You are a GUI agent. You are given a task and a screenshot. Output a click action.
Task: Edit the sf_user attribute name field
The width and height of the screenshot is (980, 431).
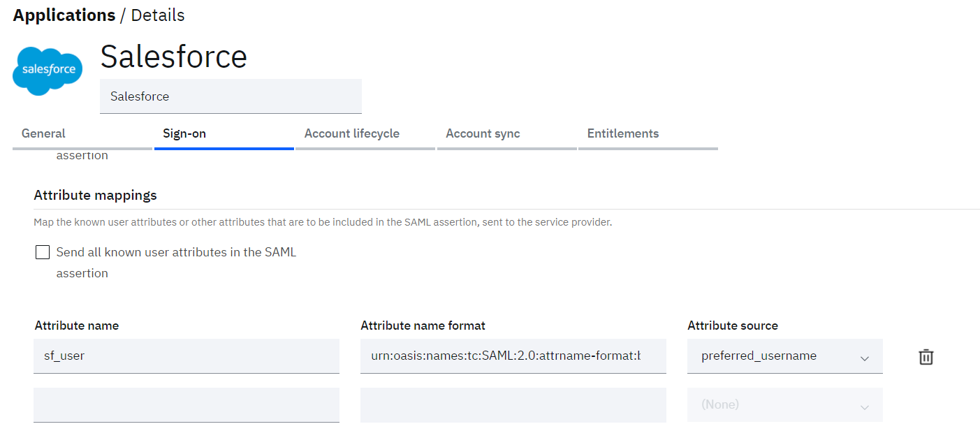[186, 356]
